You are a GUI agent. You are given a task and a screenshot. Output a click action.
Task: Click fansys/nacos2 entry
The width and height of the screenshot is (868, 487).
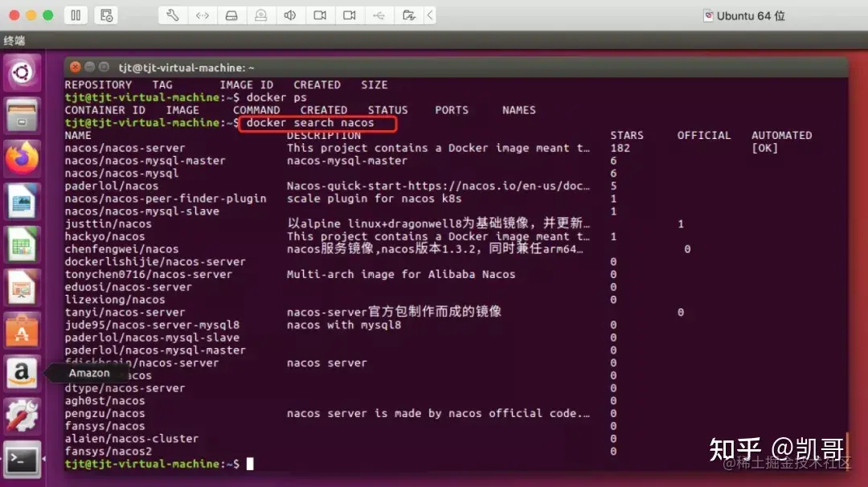(108, 451)
